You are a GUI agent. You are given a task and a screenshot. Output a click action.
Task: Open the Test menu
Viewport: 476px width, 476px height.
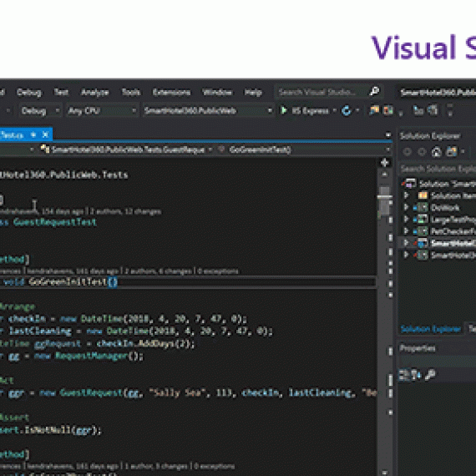61,93
